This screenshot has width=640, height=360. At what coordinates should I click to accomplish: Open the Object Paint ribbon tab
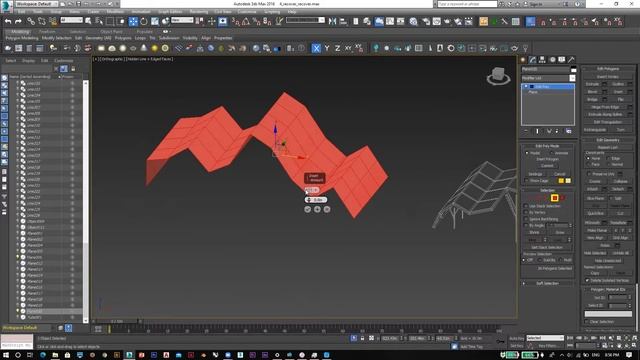click(111, 31)
